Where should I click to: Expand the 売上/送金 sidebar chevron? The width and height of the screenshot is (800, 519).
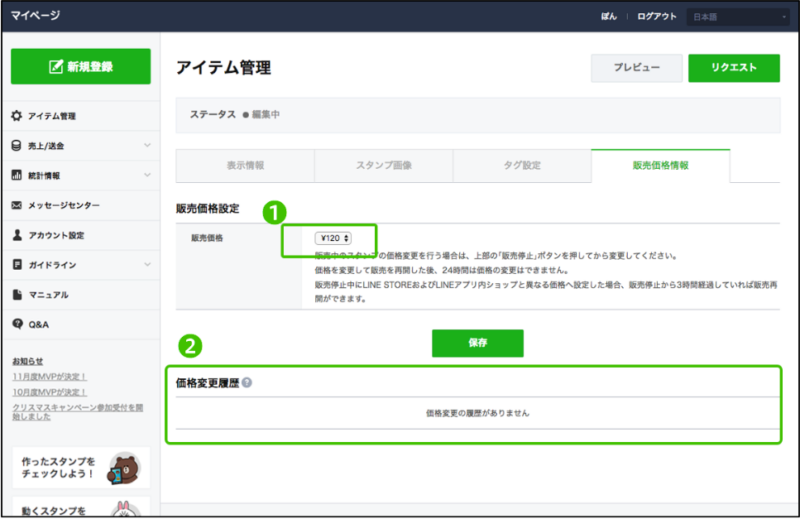click(x=147, y=146)
